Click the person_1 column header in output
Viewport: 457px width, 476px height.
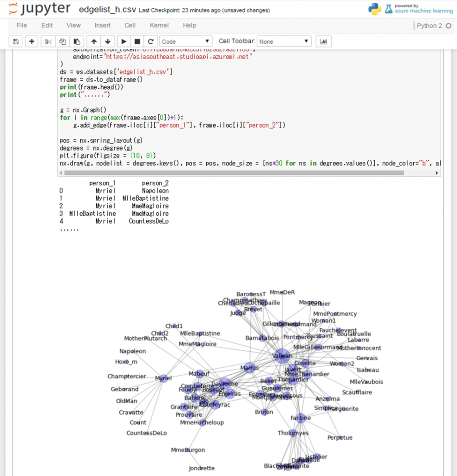(102, 183)
